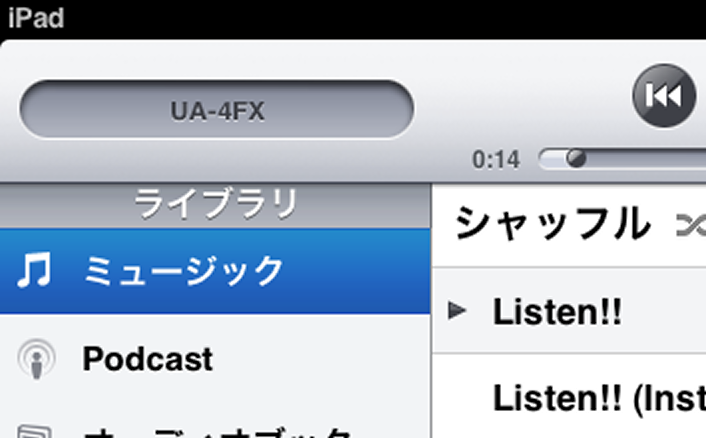
Task: Tap the ライブラリ sidebar header
Action: 215,205
